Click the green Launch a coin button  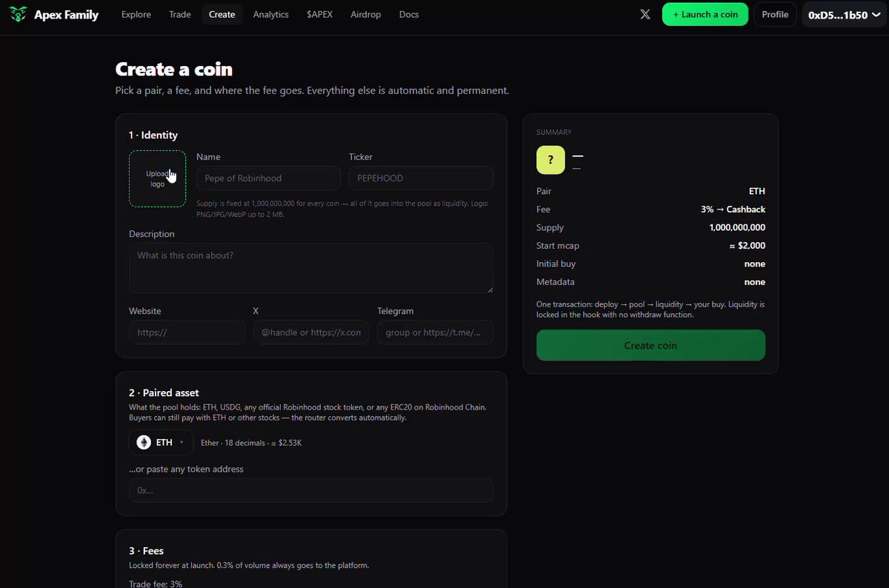[705, 14]
